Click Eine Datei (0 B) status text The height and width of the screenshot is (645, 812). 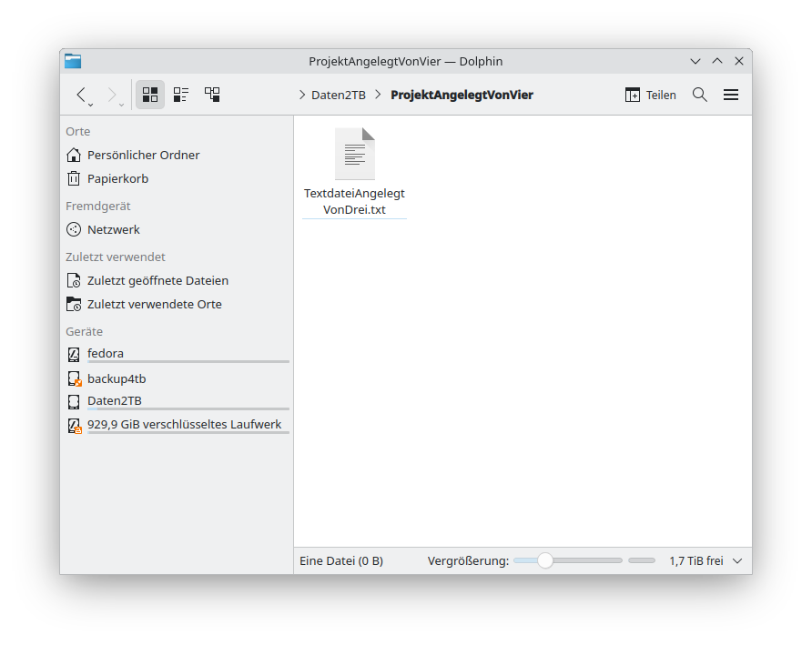(x=341, y=560)
